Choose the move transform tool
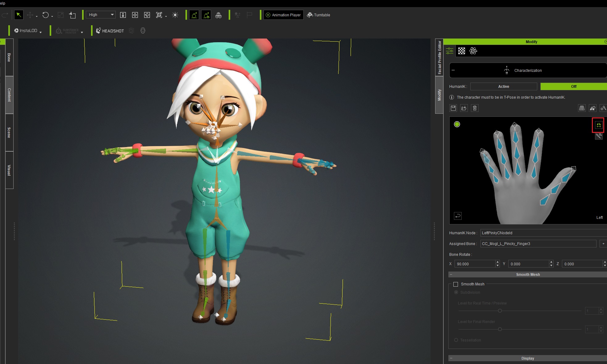The image size is (607, 364). [30, 15]
